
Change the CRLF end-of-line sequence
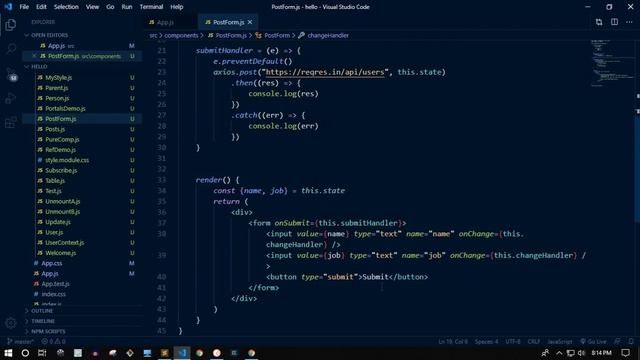[534, 342]
